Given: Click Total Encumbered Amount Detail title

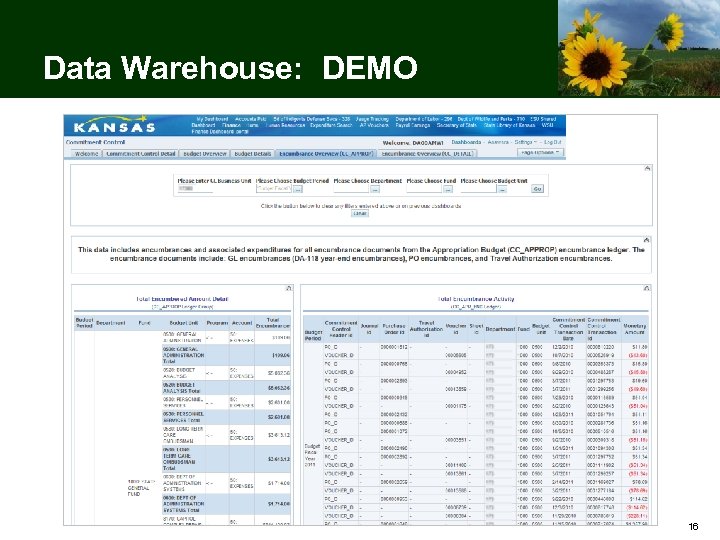Looking at the screenshot, I should [x=182, y=299].
